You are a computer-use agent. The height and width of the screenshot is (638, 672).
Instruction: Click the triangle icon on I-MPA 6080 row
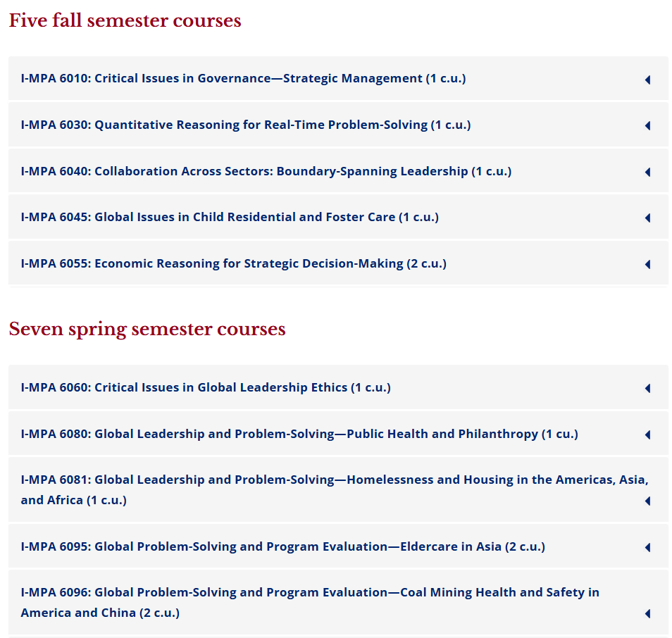point(647,434)
